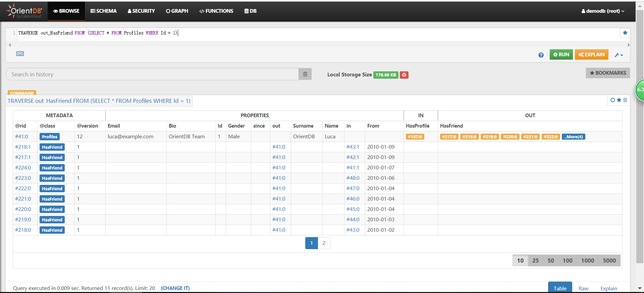Click circle reload icon on command result
644x293 pixels.
coord(613,100)
